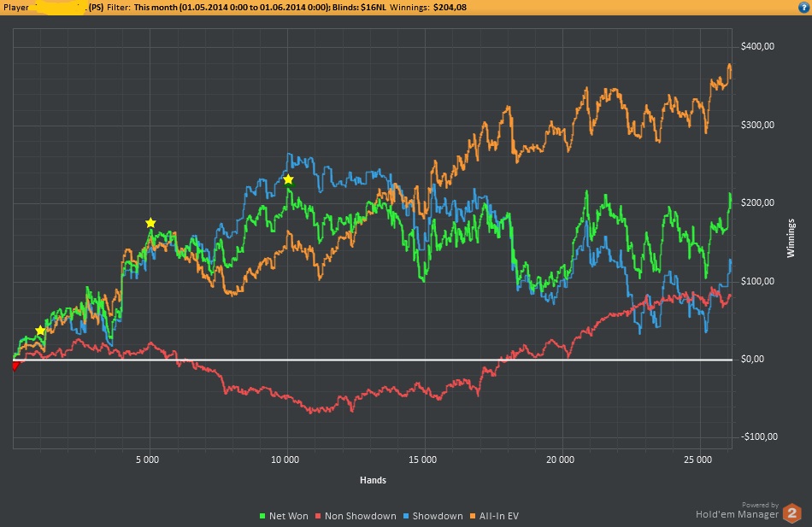Toggle the red Non Showdown legend swatch
Viewport: 812px width, 527px height.
click(318, 516)
